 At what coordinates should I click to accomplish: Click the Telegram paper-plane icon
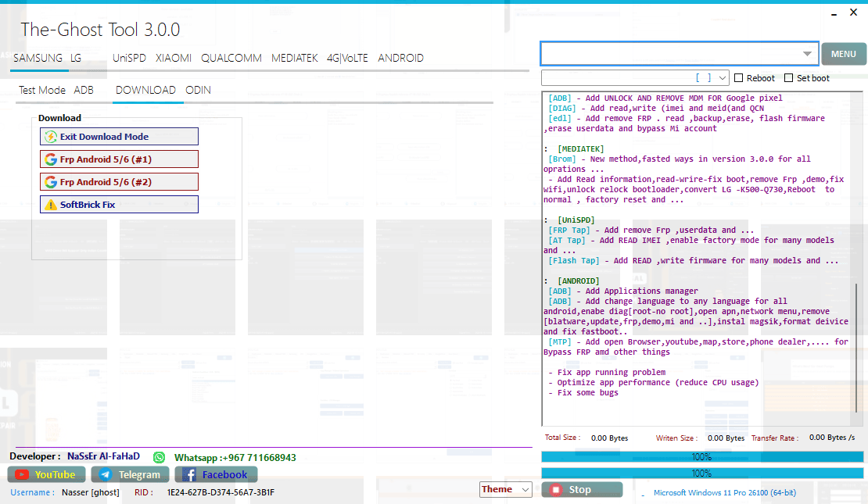106,474
